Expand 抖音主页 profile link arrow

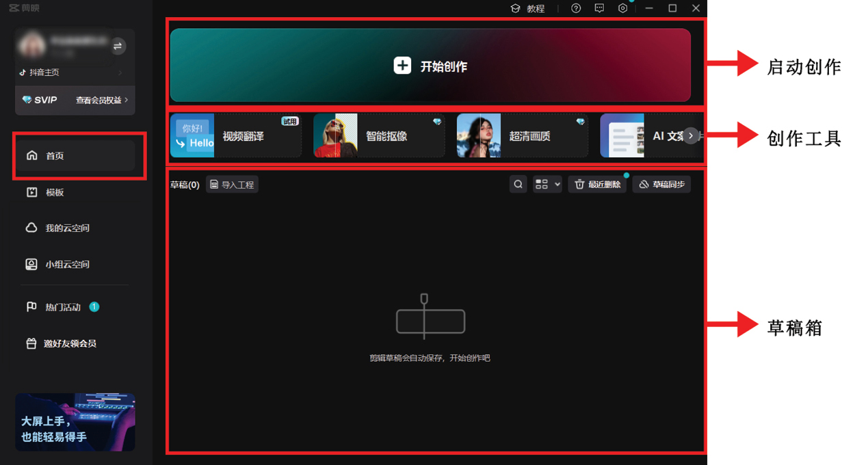click(120, 72)
